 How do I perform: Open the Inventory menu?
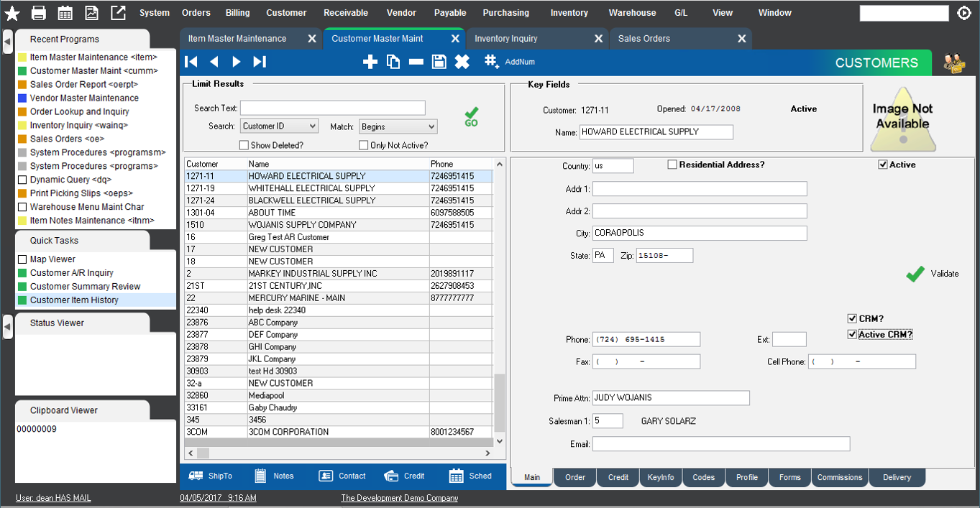click(x=569, y=13)
